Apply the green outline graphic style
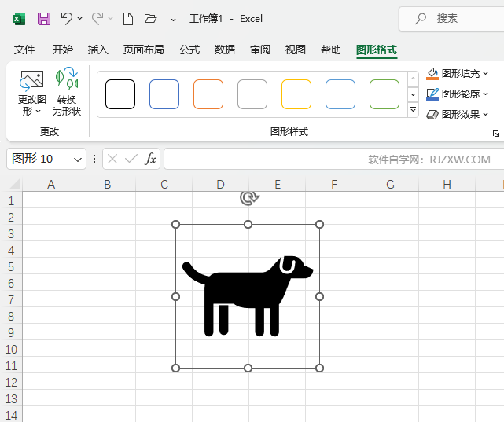Screen dimensions: 504x422 [384, 94]
